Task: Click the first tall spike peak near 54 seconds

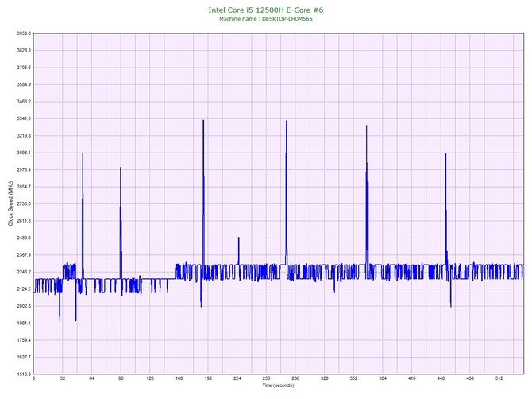Action: [82, 153]
